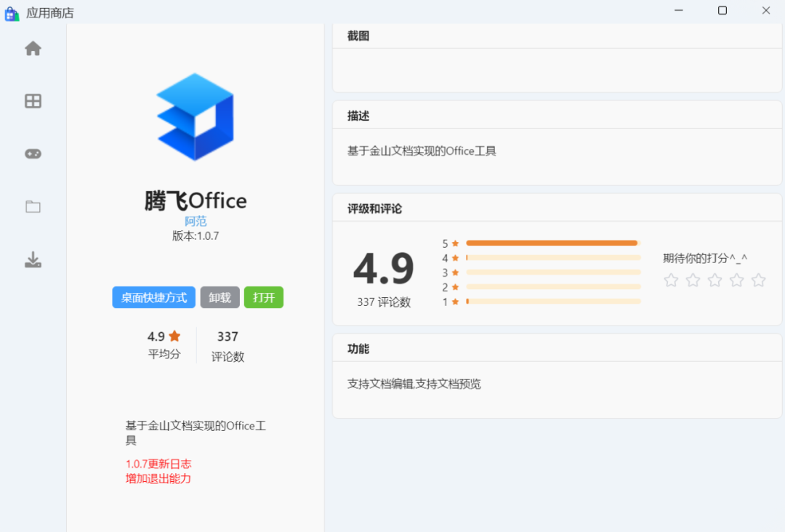The image size is (785, 532).
Task: Select the middle star to rate three stars
Action: coord(714,279)
